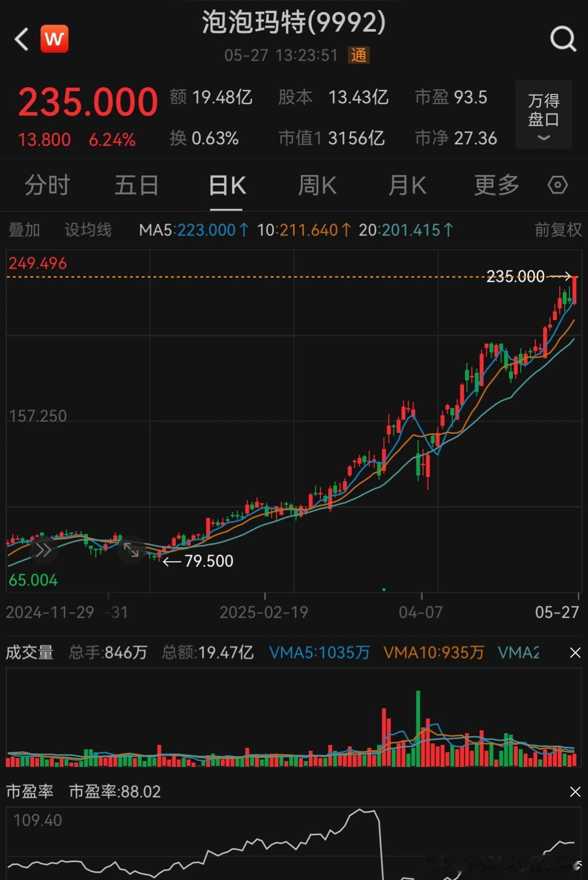
Task: Tap the orange 通 badge
Action: coord(358,55)
